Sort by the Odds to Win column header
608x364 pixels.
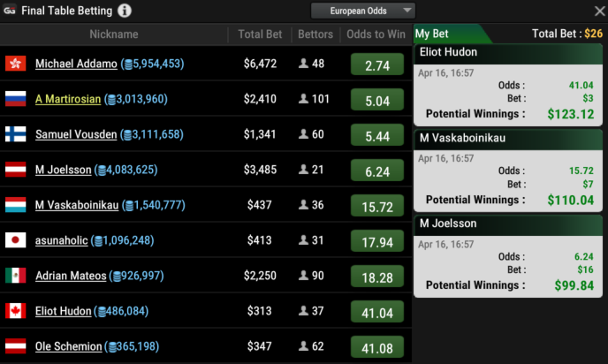[x=376, y=34]
